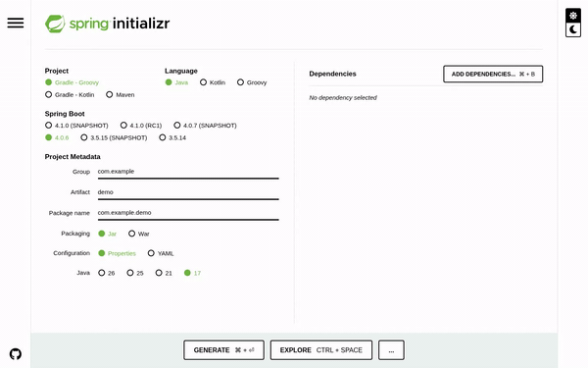Click the Add Dependencies button
This screenshot has height=368, width=588.
493,74
